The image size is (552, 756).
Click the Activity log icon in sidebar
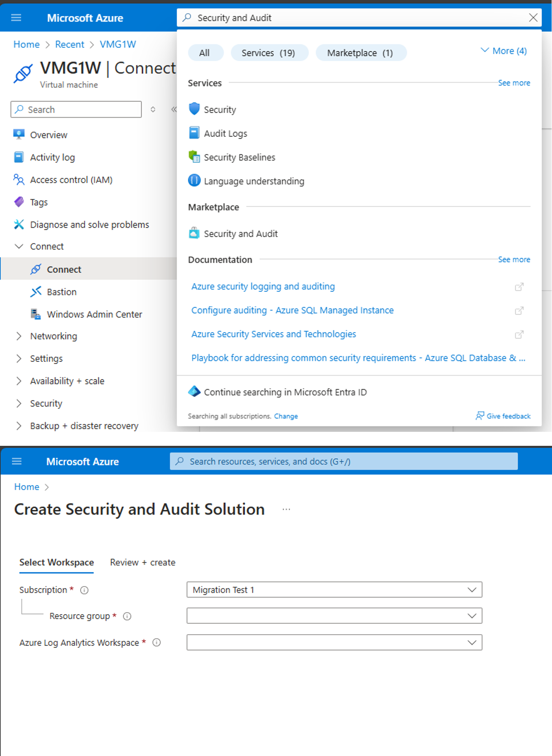19,157
